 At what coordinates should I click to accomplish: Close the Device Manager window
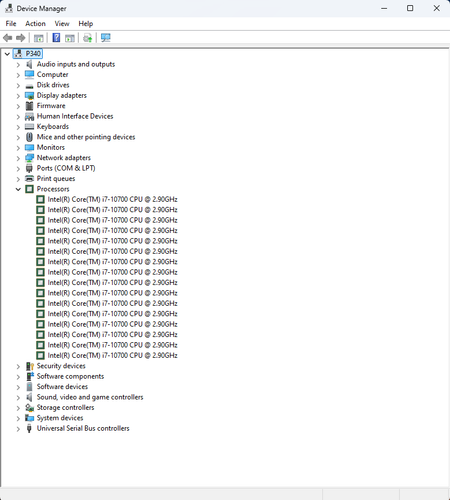437,8
